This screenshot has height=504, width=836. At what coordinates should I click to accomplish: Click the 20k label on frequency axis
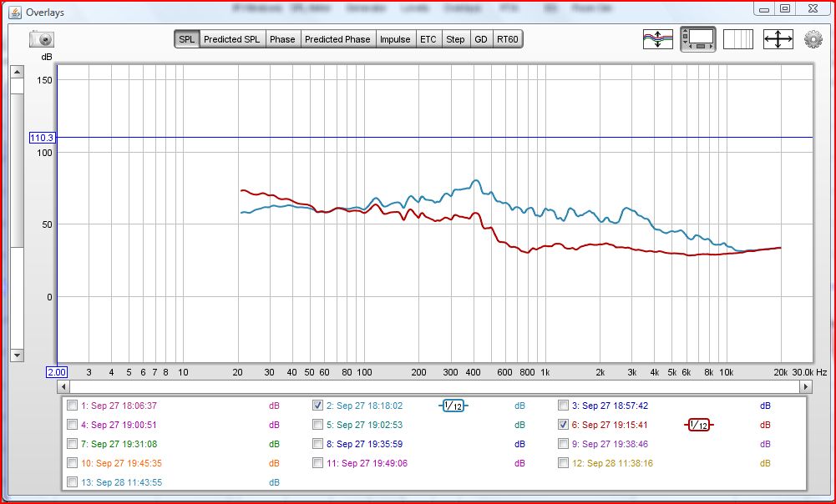780,372
